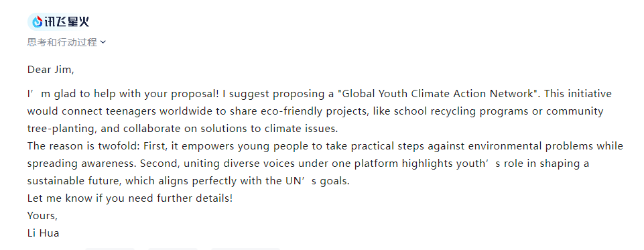644x250 pixels.
Task: Click the iFlytek Spark flame logo icon
Action: point(38,21)
